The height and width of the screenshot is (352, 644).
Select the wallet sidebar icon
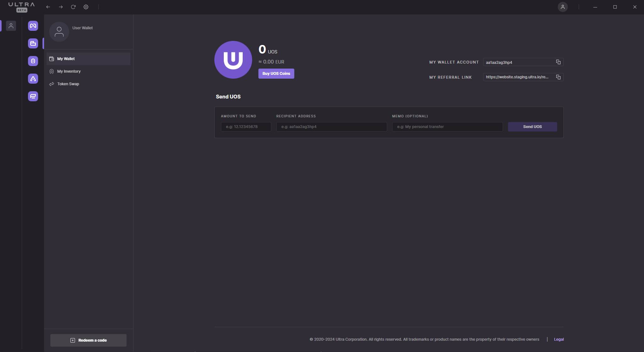(x=33, y=43)
